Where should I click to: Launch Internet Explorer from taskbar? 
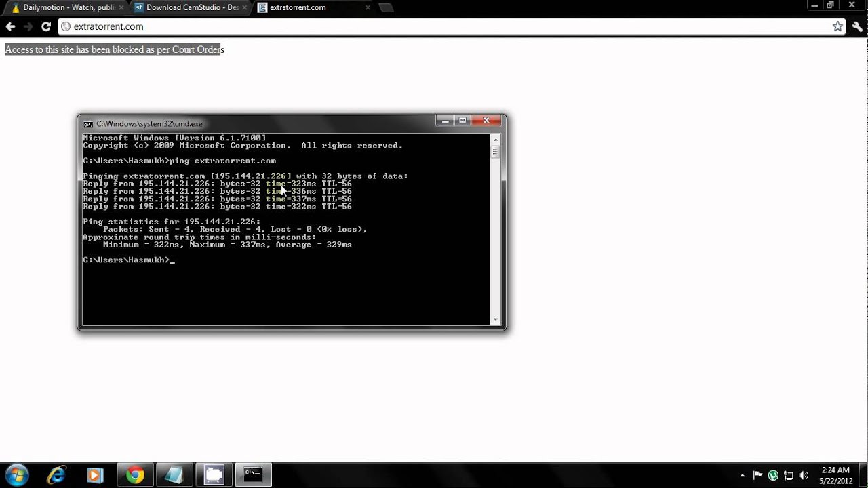(x=56, y=475)
